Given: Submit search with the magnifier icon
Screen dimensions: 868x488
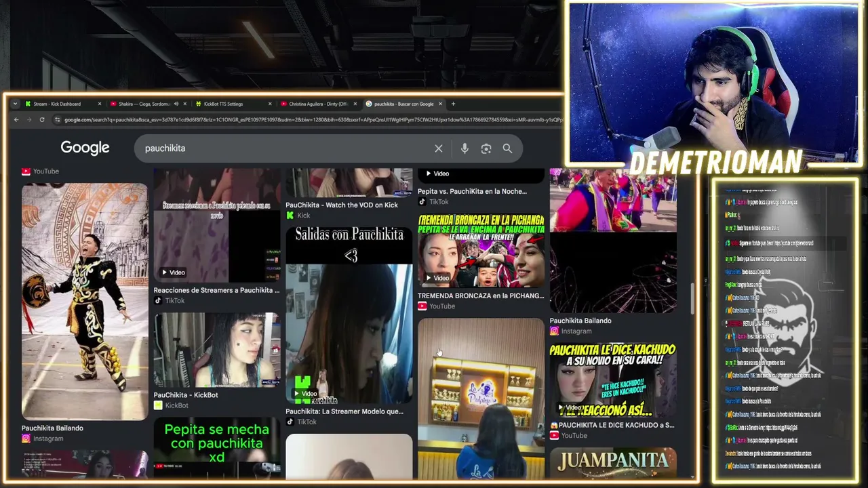Looking at the screenshot, I should point(507,148).
